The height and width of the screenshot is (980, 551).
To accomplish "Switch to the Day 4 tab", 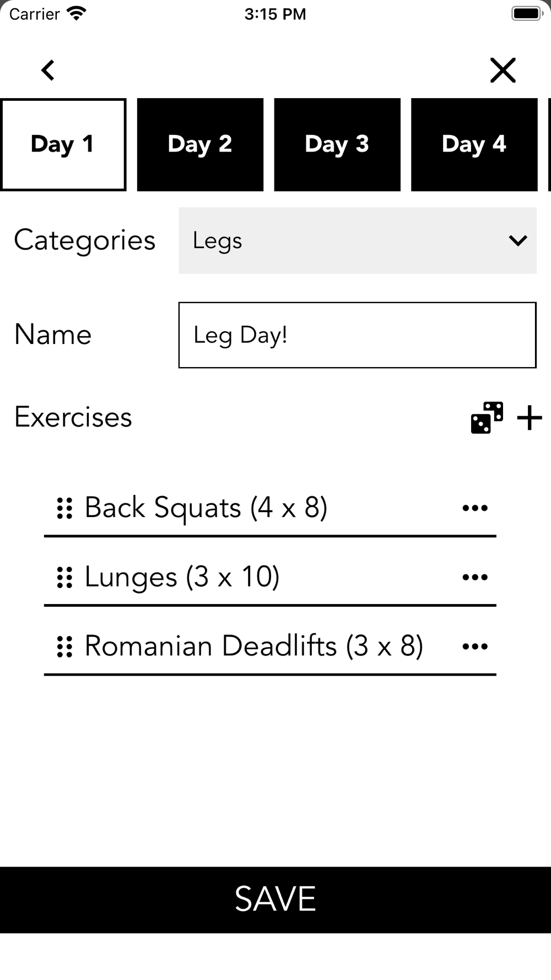I will point(474,144).
